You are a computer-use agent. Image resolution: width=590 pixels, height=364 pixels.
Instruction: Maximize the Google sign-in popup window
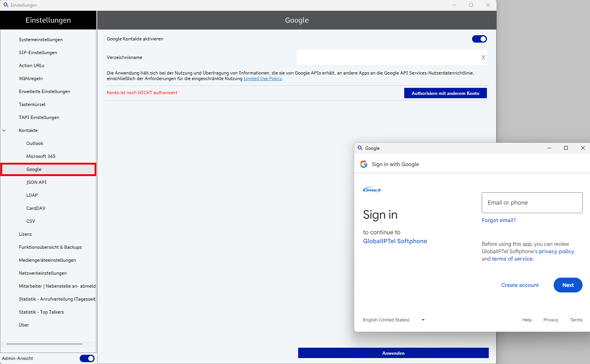coord(566,148)
